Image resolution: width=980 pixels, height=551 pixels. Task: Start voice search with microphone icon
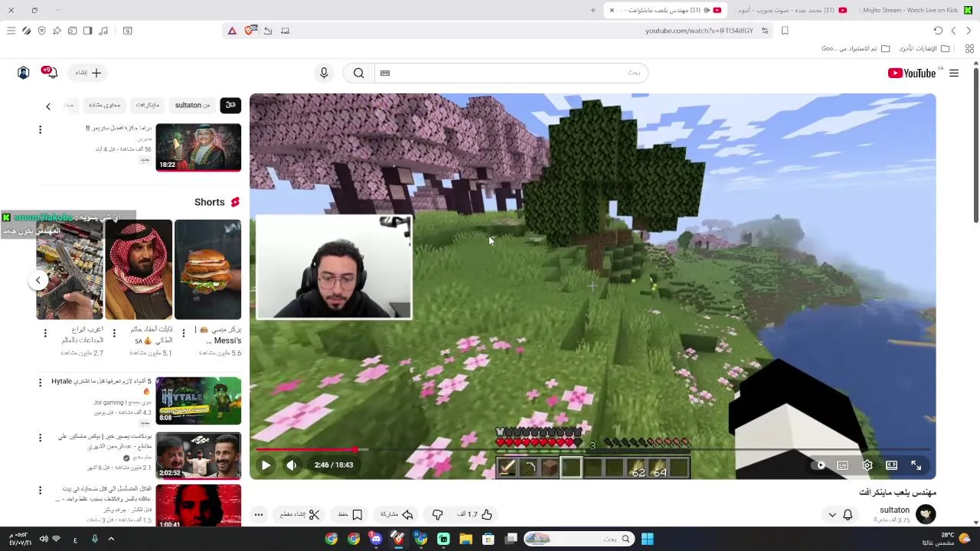[324, 73]
